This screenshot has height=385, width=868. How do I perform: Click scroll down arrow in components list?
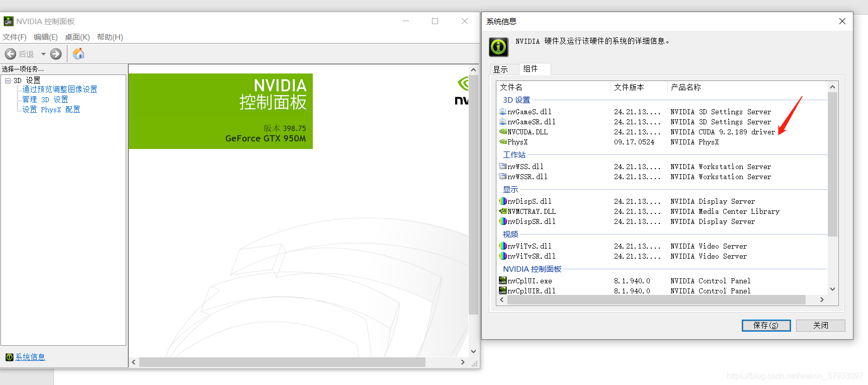[832, 289]
